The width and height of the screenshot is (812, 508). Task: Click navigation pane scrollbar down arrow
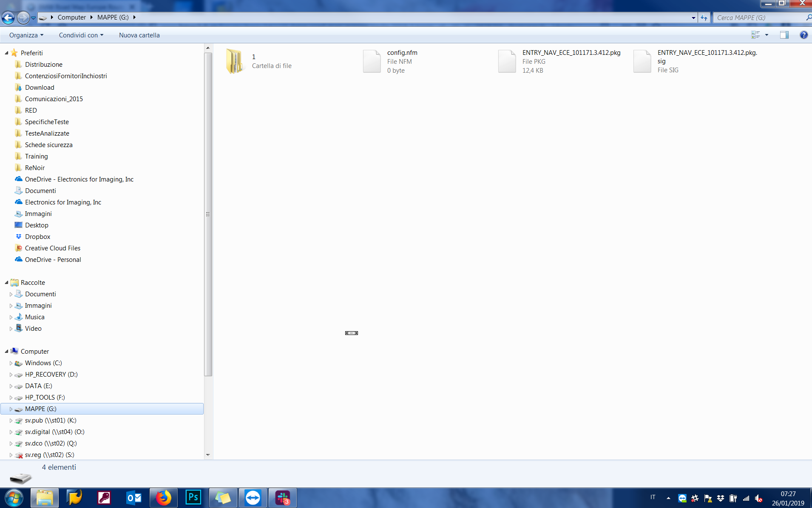coord(208,455)
